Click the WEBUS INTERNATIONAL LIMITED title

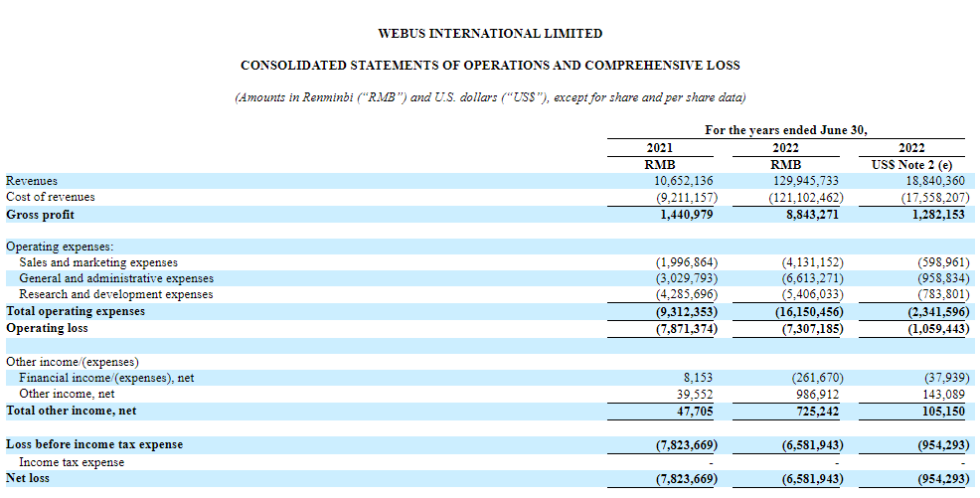(490, 34)
